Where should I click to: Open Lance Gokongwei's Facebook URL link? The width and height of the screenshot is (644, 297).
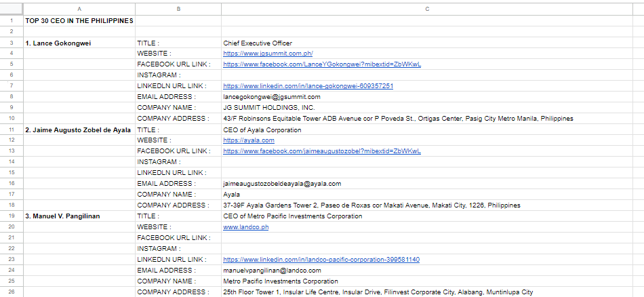[322, 64]
